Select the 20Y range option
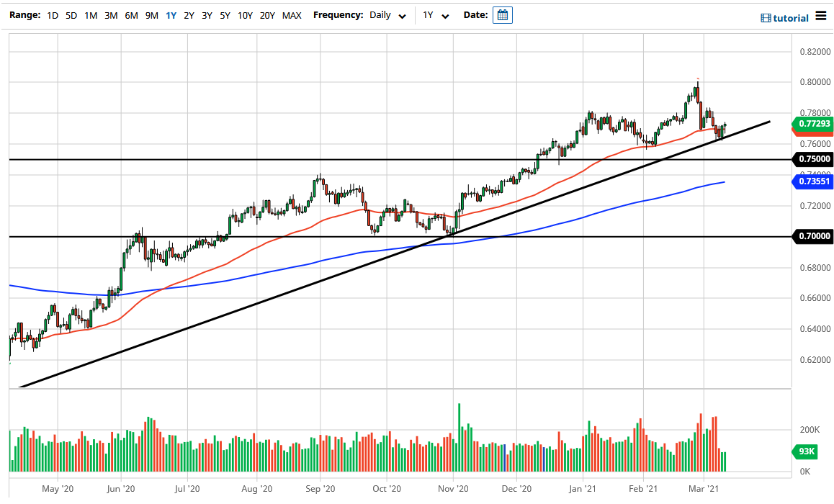The height and width of the screenshot is (504, 834). (x=267, y=15)
